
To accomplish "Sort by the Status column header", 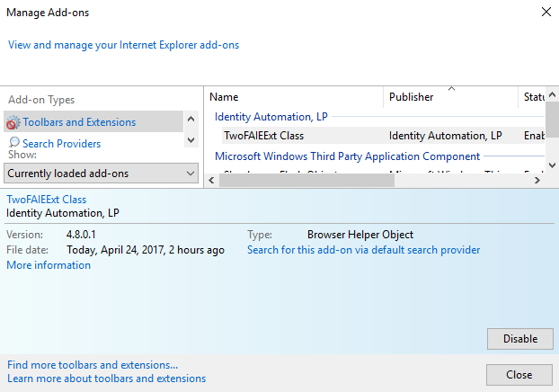I will [534, 97].
